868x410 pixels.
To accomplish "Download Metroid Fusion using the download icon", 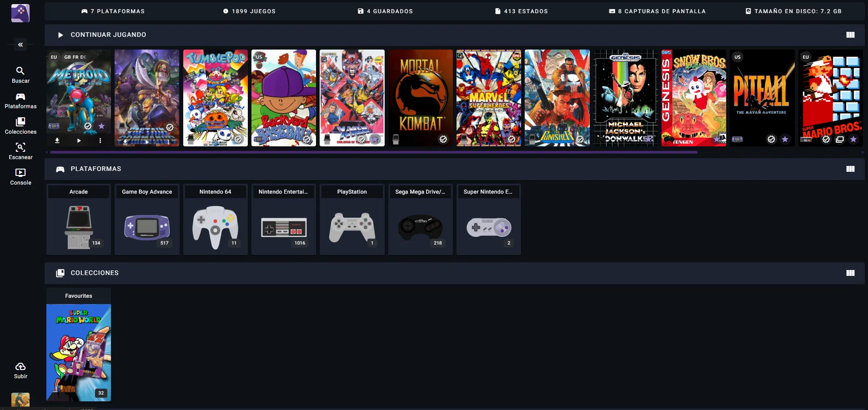I will [57, 140].
